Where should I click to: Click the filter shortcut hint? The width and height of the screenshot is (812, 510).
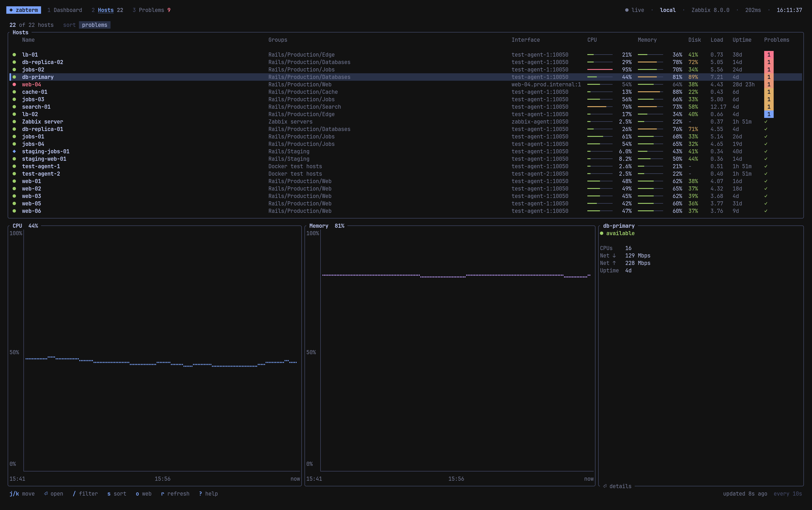85,494
